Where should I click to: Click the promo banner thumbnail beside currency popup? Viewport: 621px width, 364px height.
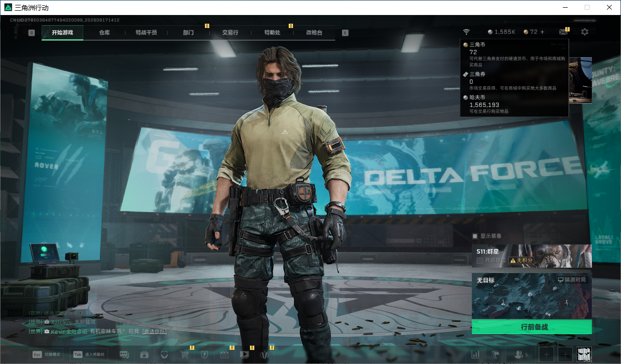coord(580,80)
